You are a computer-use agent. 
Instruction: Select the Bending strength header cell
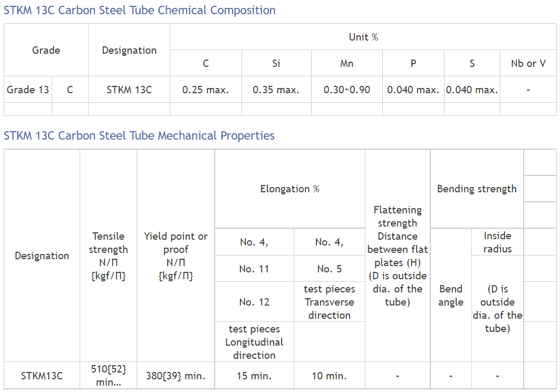pyautogui.click(x=477, y=189)
